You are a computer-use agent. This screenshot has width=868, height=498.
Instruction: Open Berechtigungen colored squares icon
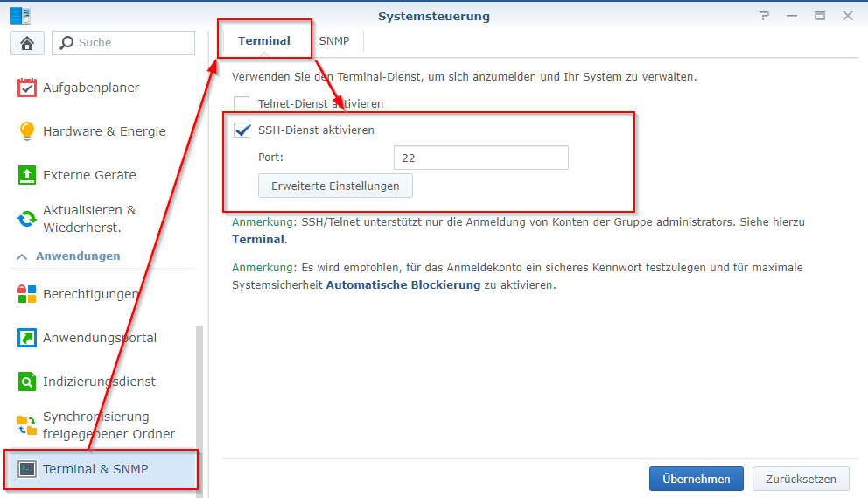tap(27, 294)
